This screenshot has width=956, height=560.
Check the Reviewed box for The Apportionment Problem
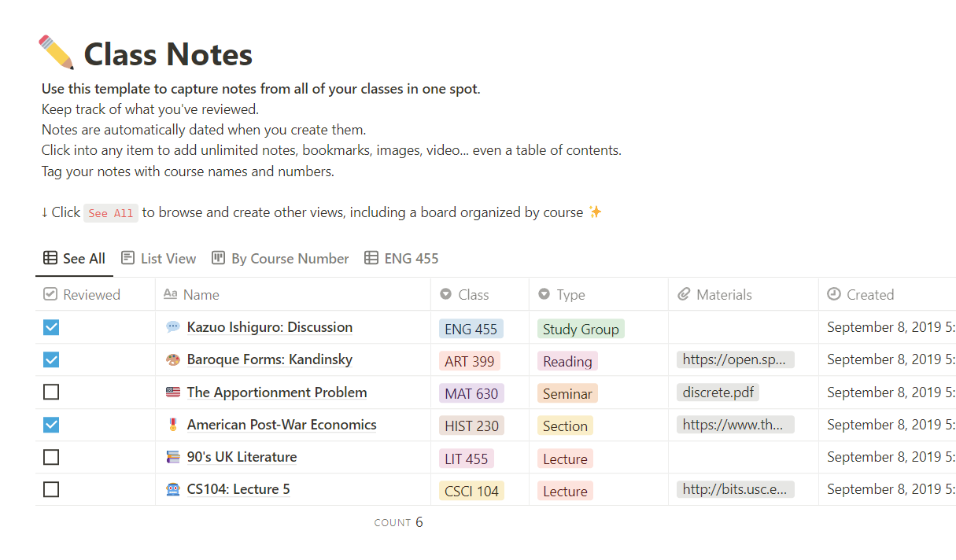pos(50,392)
